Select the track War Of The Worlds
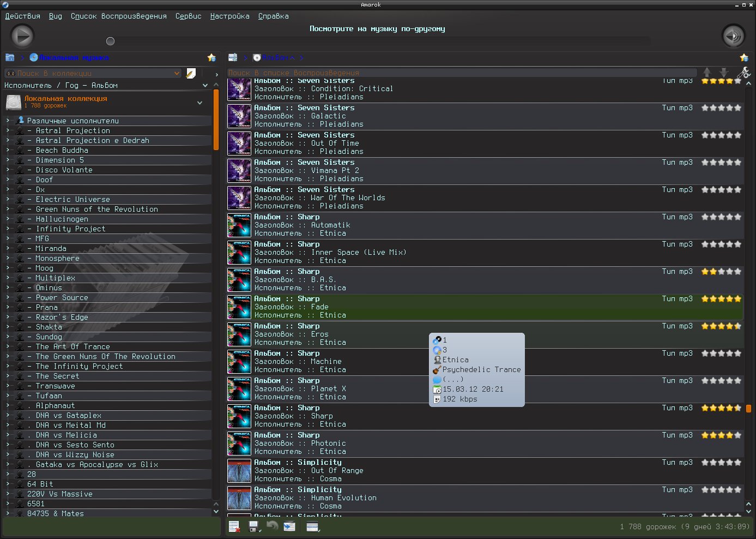The height and width of the screenshot is (539, 756). pos(485,198)
